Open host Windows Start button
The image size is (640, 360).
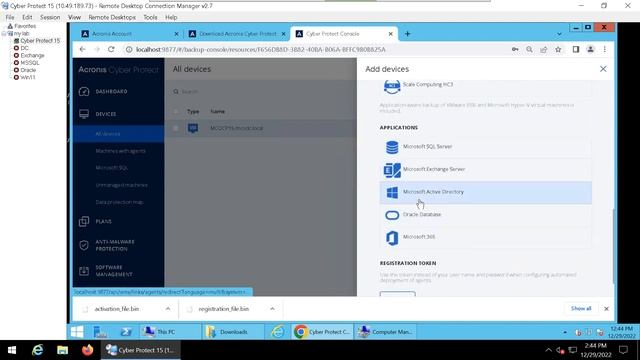pyautogui.click(x=12, y=350)
